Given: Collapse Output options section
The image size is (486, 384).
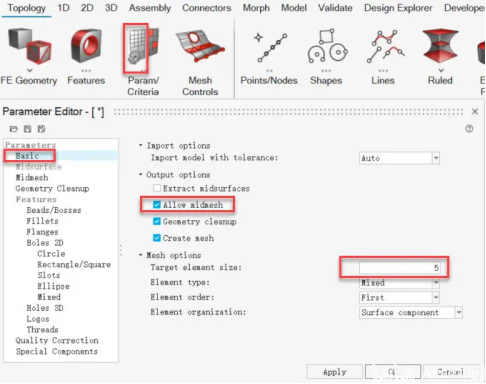Looking at the screenshot, I should [x=141, y=174].
